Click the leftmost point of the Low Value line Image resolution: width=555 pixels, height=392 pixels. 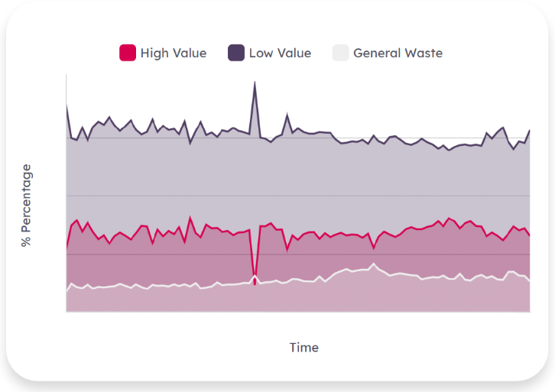point(67,105)
